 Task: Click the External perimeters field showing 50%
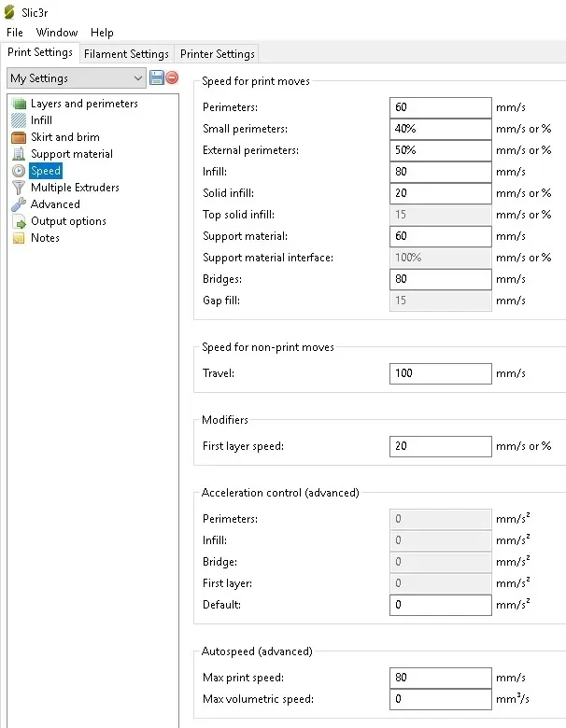pyautogui.click(x=441, y=150)
